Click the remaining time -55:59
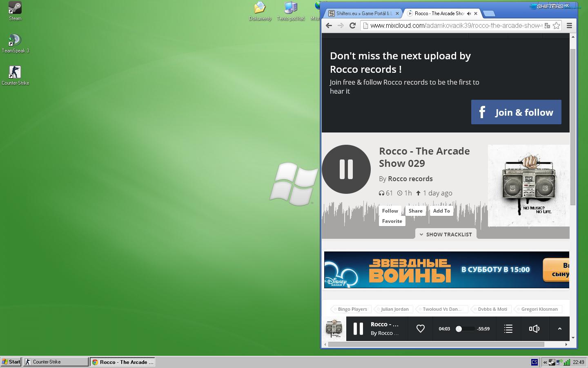The width and height of the screenshot is (588, 368). point(483,329)
